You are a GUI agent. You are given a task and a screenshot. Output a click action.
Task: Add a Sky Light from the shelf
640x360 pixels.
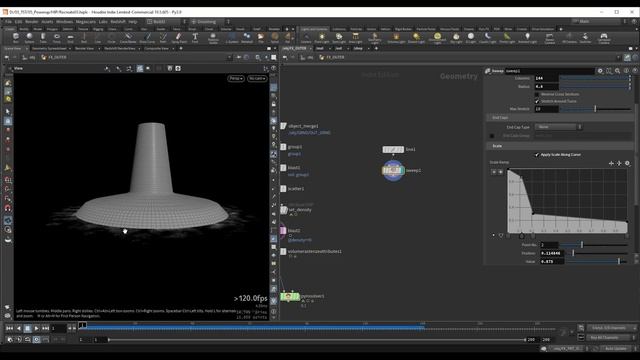[x=456, y=38]
